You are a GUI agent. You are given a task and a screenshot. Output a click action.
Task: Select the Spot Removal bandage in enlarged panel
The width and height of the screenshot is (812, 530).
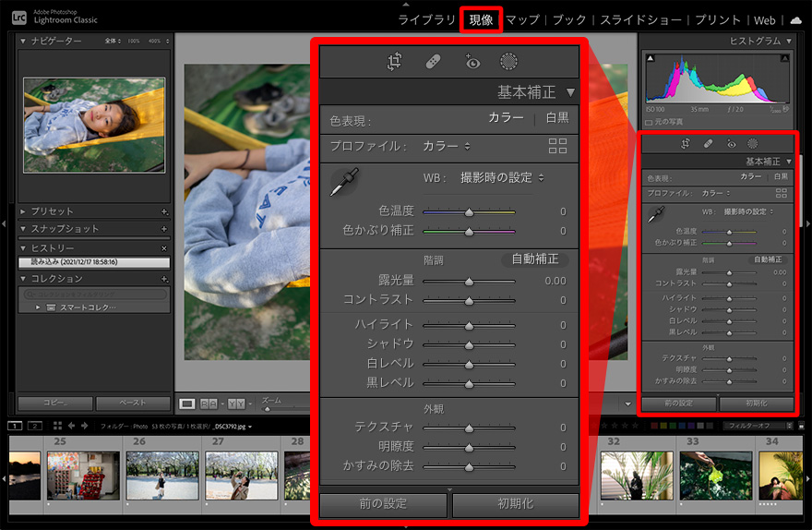[x=434, y=62]
